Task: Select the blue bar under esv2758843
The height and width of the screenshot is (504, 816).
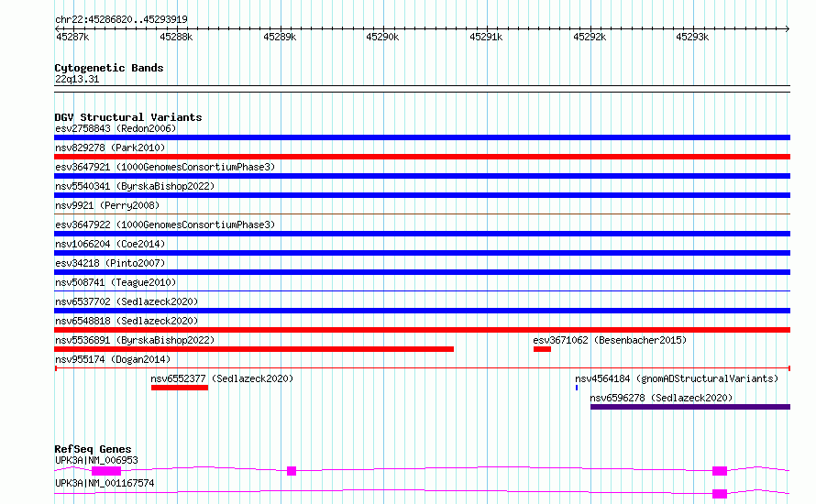Action: [x=422, y=137]
